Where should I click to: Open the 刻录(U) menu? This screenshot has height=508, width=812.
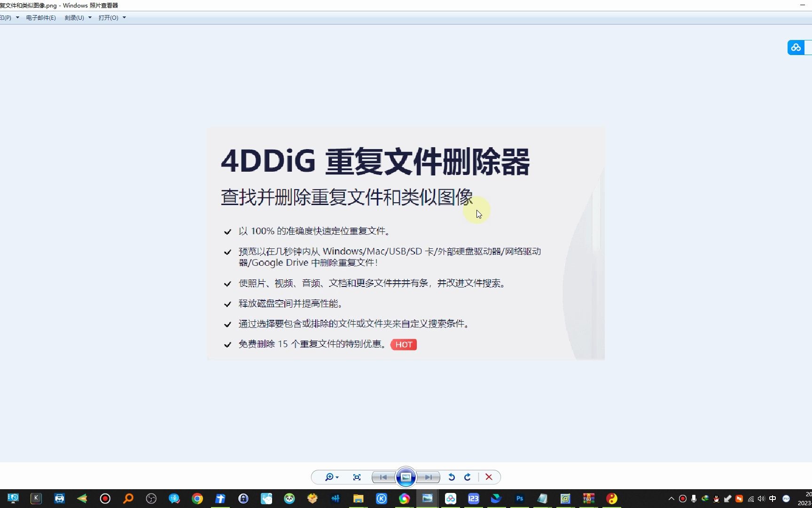point(74,18)
